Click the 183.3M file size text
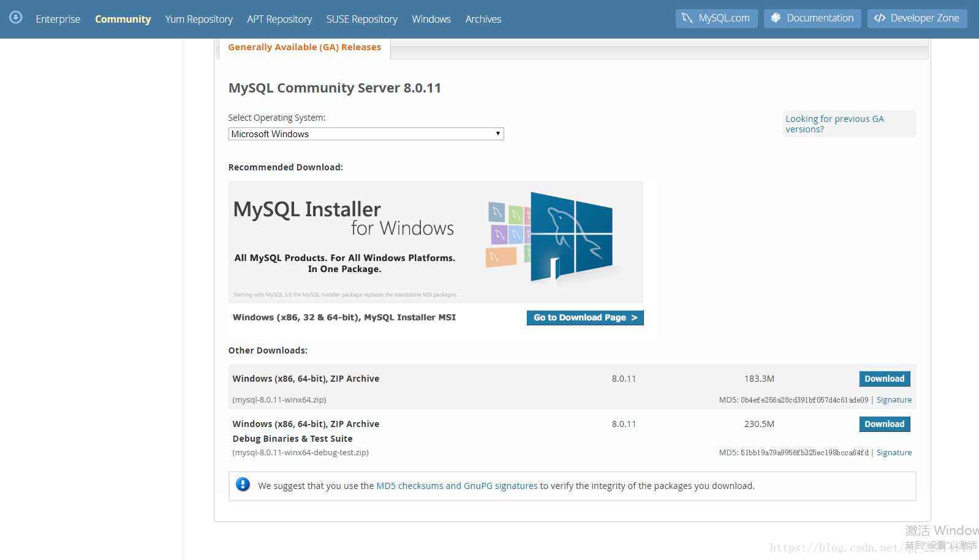The width and height of the screenshot is (979, 560). coord(759,379)
